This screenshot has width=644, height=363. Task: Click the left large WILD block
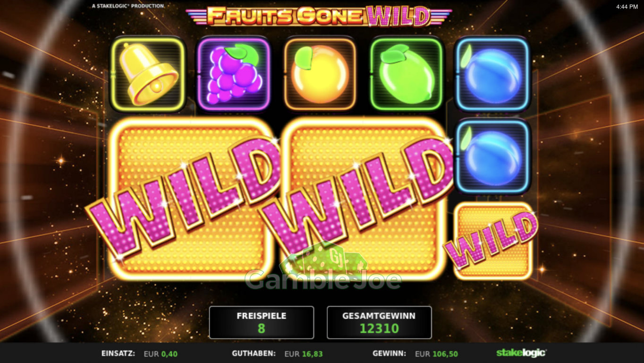point(189,199)
